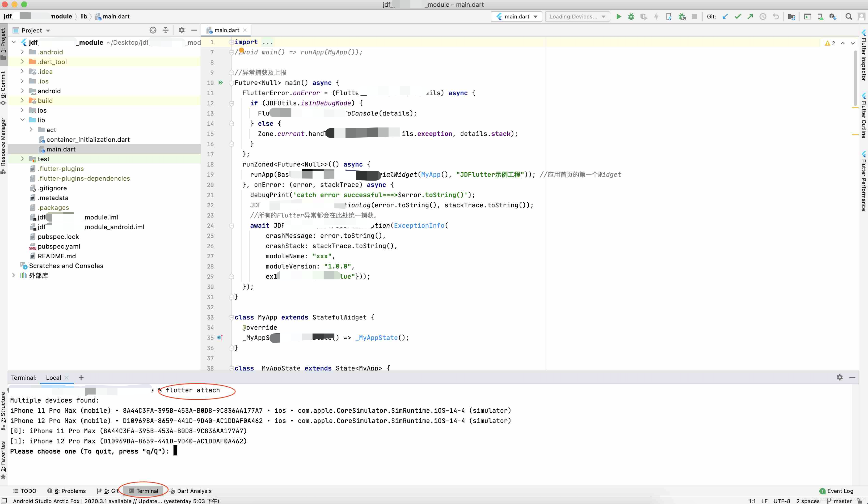This screenshot has height=504, width=868.
Task: Open the Event Log
Action: click(x=836, y=491)
